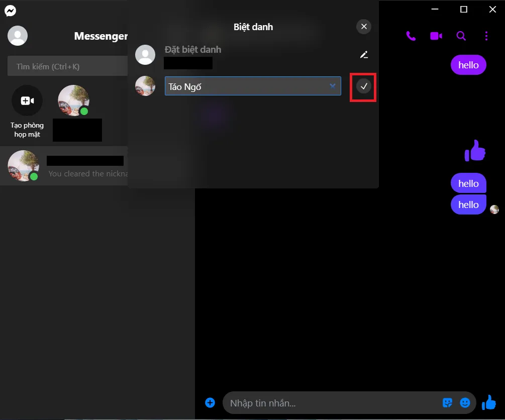Screen dimensions: 505x420
Task: Open the dropdown arrow in the nickname field
Action: point(332,86)
